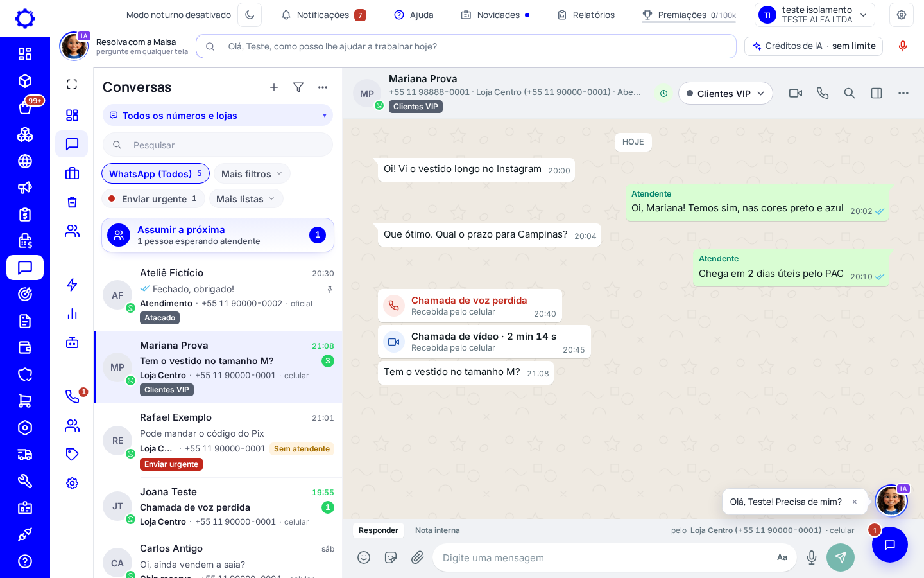This screenshot has height=578, width=924.
Task: Dismiss the Maisa help bubble
Action: click(855, 502)
